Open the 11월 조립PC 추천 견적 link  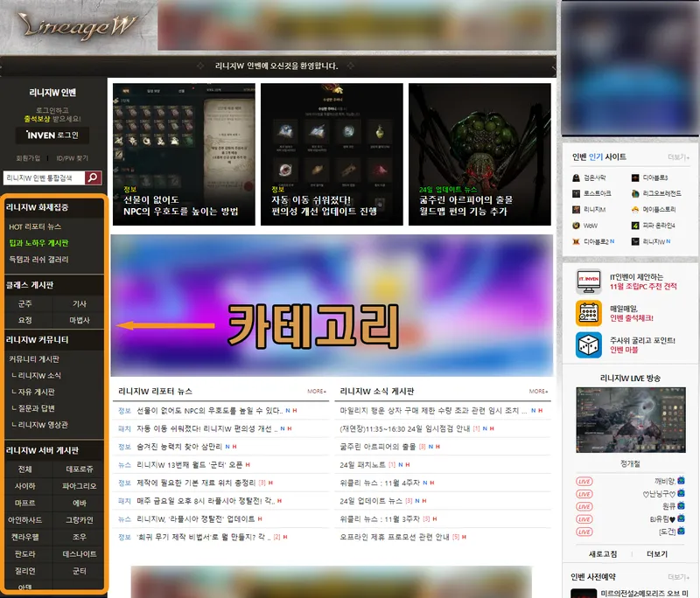(643, 286)
